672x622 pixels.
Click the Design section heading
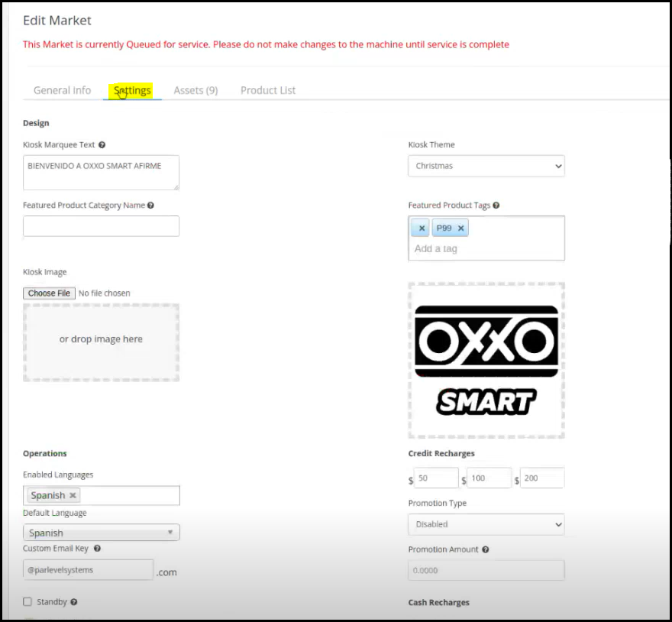tap(36, 123)
